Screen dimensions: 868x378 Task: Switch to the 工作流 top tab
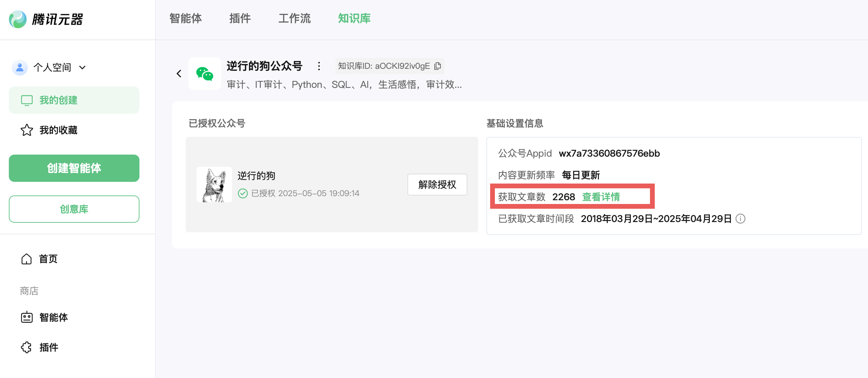tap(295, 19)
